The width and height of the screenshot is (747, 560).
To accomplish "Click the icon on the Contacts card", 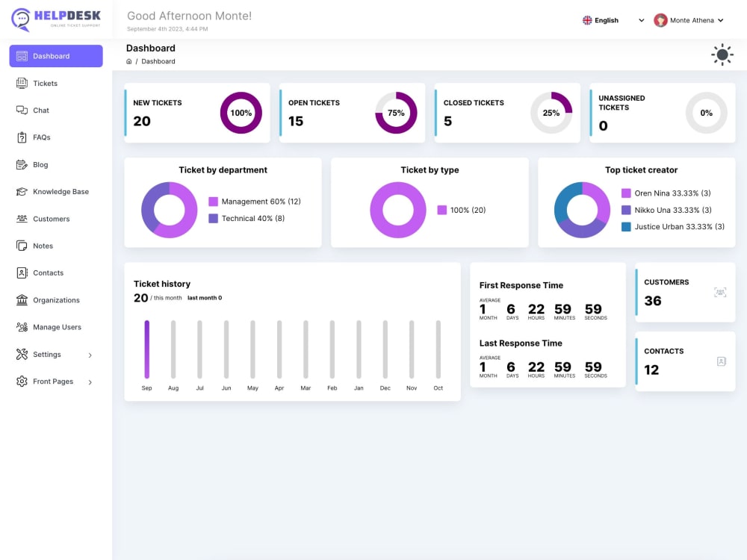I will pos(722,361).
